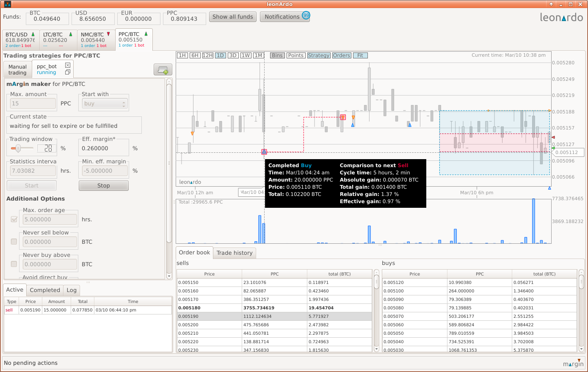The width and height of the screenshot is (588, 372).
Task: Click the Stop strategy button
Action: coord(104,185)
